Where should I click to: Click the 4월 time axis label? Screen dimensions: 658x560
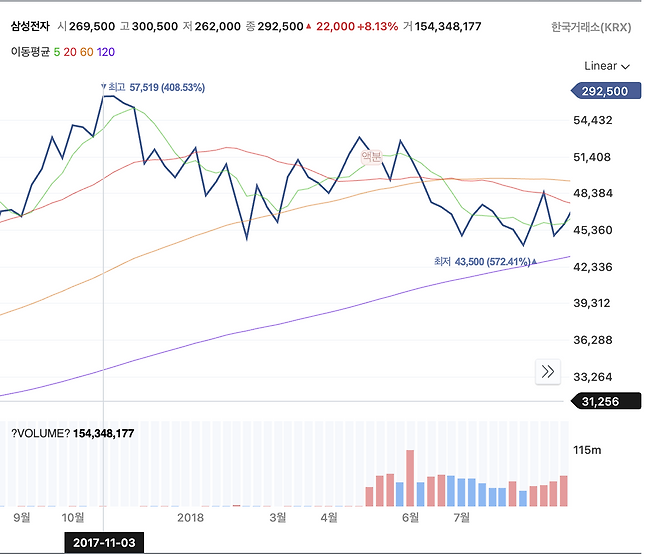[329, 518]
